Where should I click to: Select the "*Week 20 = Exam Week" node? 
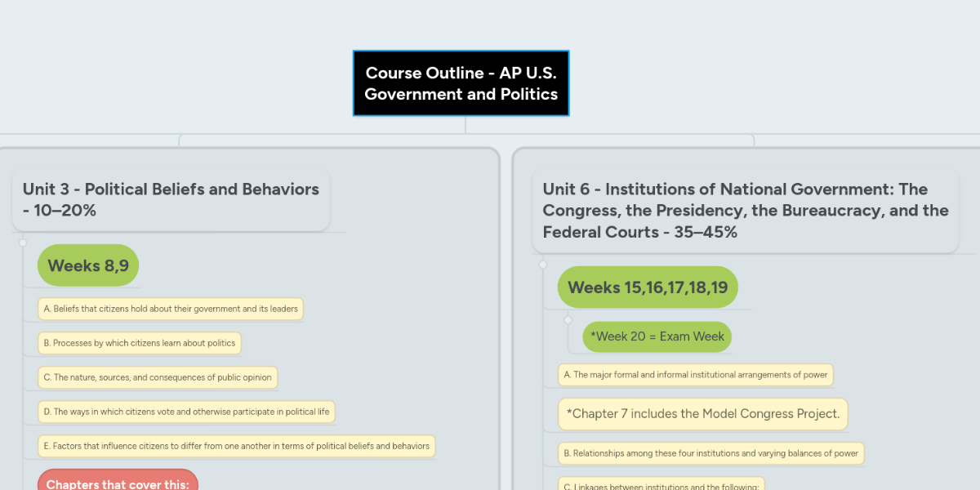click(x=657, y=336)
